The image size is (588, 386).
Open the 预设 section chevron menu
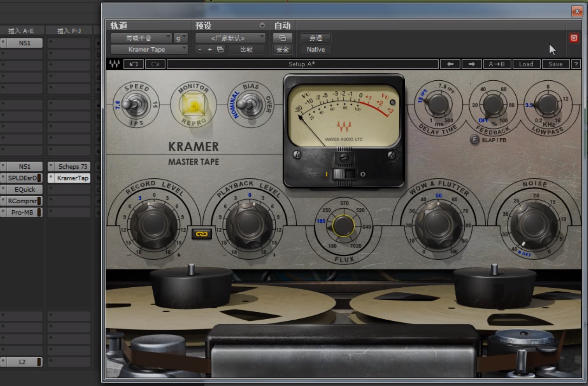[x=262, y=26]
